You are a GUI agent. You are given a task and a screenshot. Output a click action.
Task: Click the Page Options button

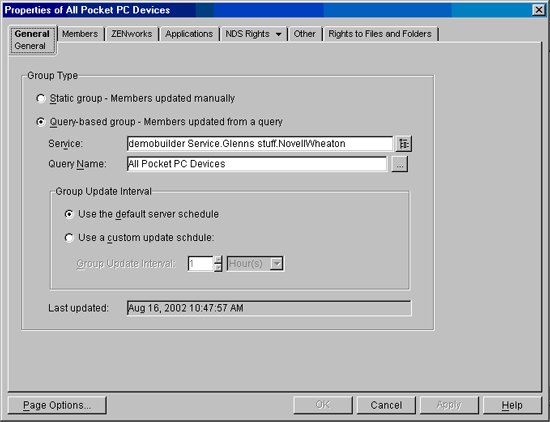click(x=57, y=406)
